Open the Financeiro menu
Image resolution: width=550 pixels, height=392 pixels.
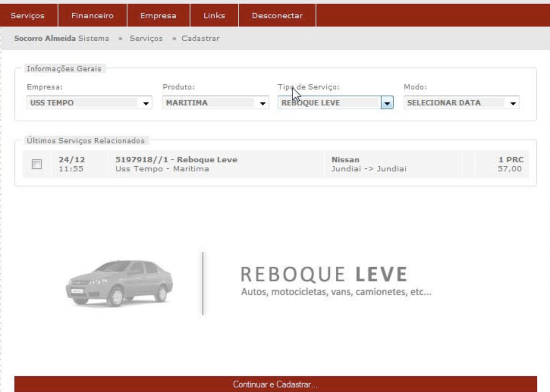[92, 16]
